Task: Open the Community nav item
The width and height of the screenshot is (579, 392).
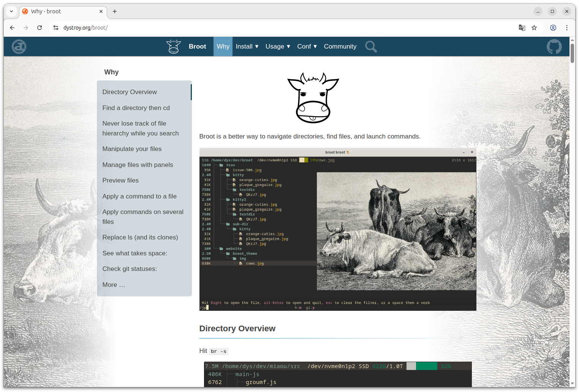Action: tap(340, 47)
